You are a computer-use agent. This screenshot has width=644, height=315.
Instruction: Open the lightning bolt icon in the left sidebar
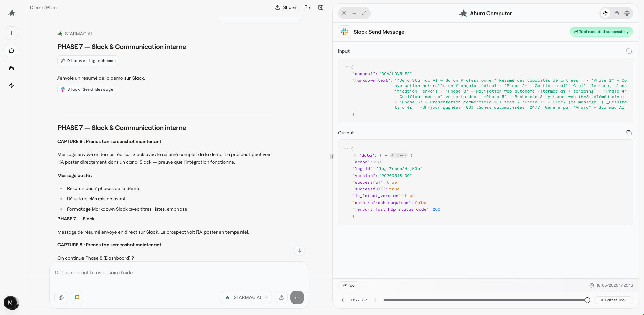pyautogui.click(x=11, y=86)
